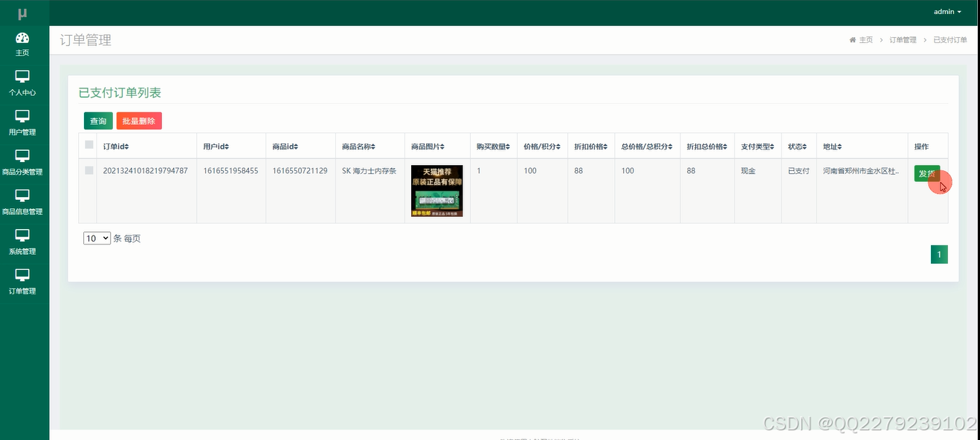Sort table by 价格/积分 column
The width and height of the screenshot is (980, 440).
pyautogui.click(x=541, y=146)
